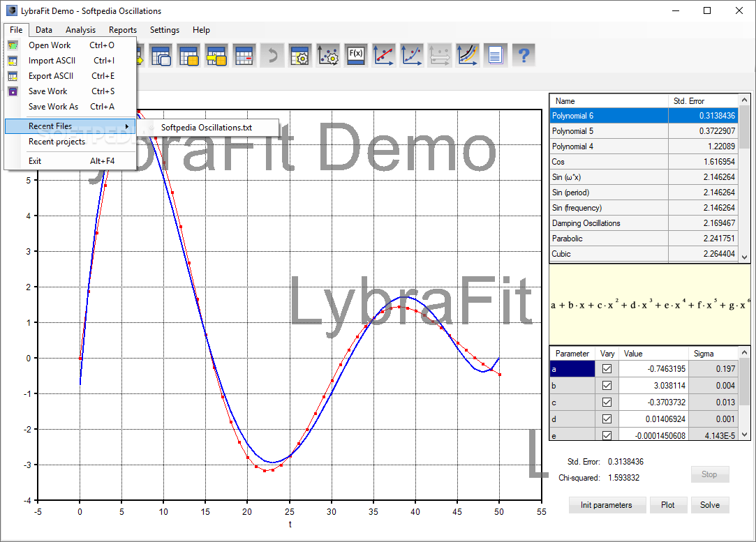Viewport: 756px width, 542px height.
Task: Toggle Vary checkbox for parameter a
Action: pyautogui.click(x=607, y=368)
